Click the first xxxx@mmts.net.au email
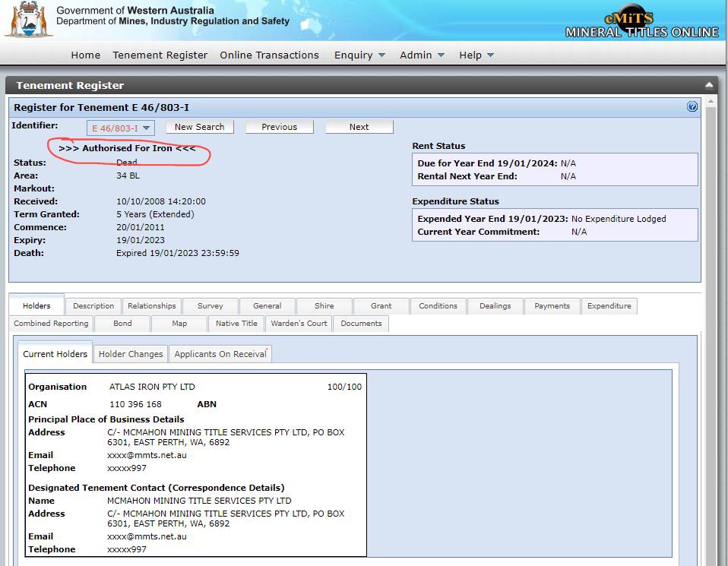 (147, 455)
